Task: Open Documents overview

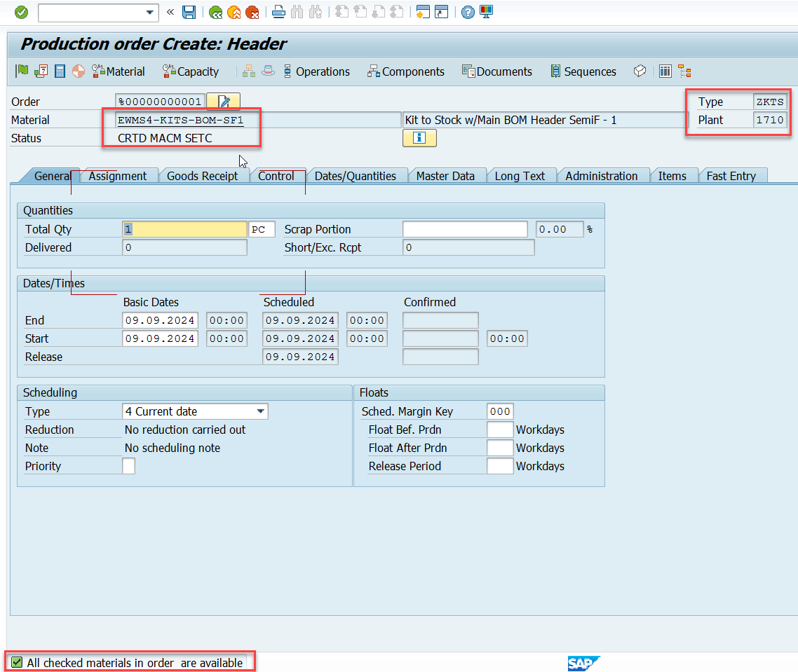Action: 496,71
